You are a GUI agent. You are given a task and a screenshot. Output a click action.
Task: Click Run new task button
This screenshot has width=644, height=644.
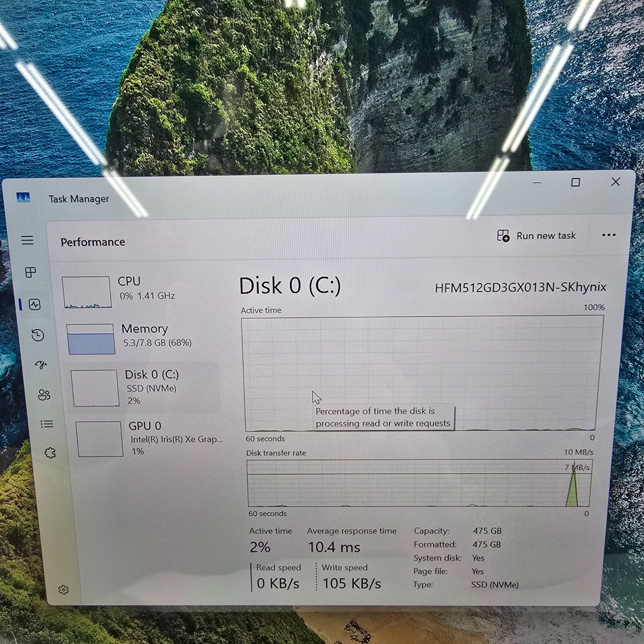click(537, 236)
